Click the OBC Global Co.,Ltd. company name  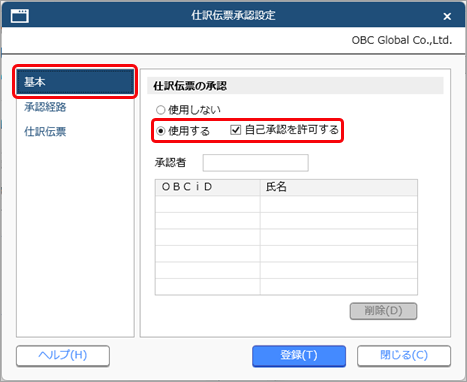[402, 40]
